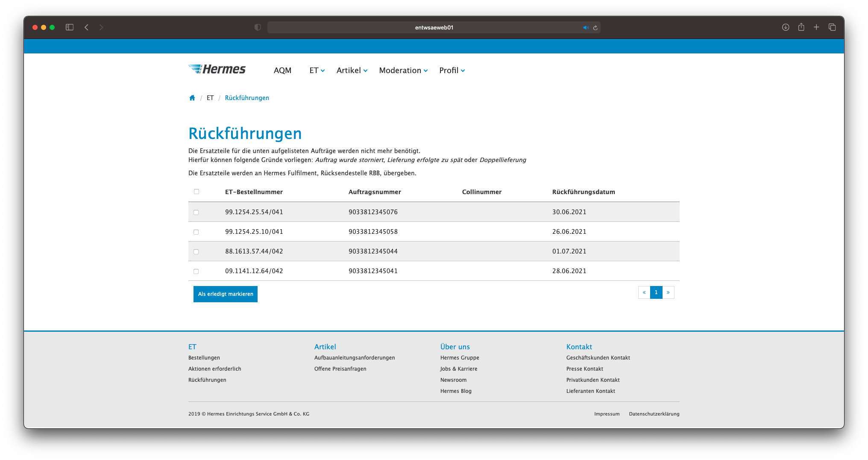Viewport: 868px width, 460px height.
Task: Open a new tab with plus icon
Action: pyautogui.click(x=816, y=27)
